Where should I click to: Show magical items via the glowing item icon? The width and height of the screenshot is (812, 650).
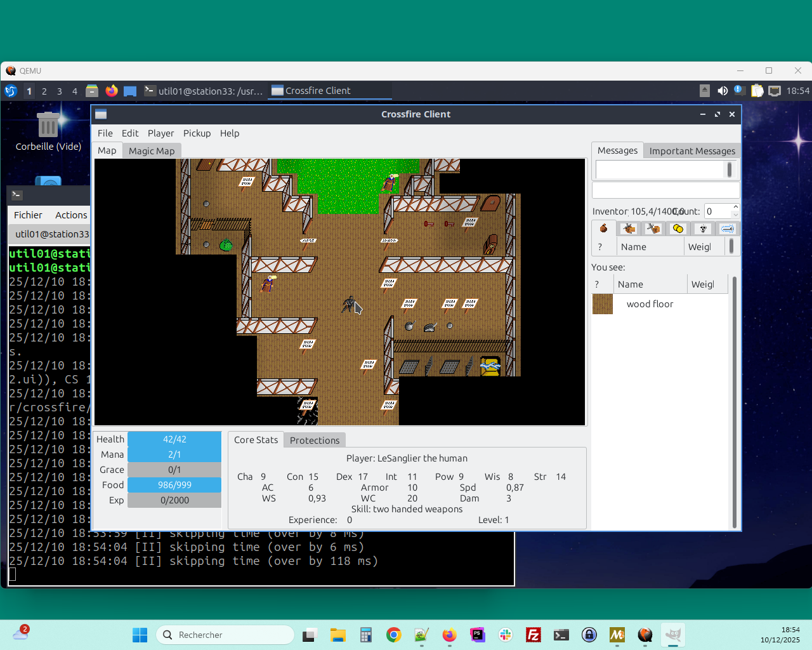coord(727,228)
